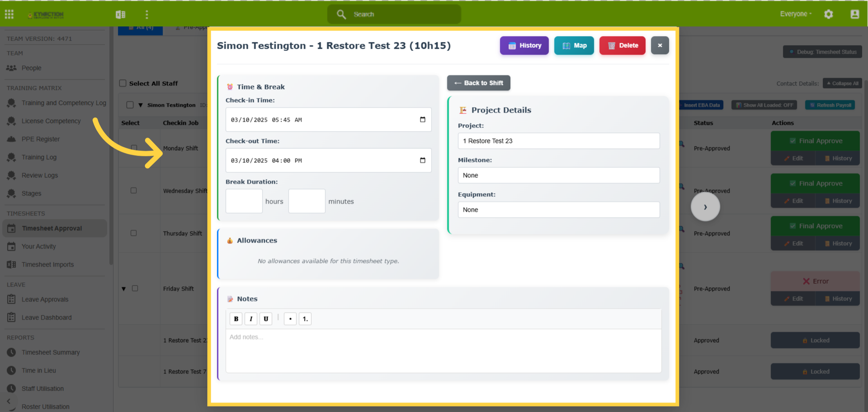Click the vertical three-dot menu icon
The image size is (868, 412).
click(x=146, y=14)
